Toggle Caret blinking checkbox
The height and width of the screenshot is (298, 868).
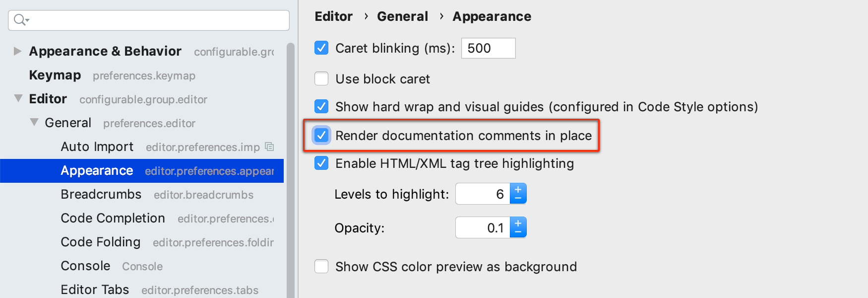point(321,48)
